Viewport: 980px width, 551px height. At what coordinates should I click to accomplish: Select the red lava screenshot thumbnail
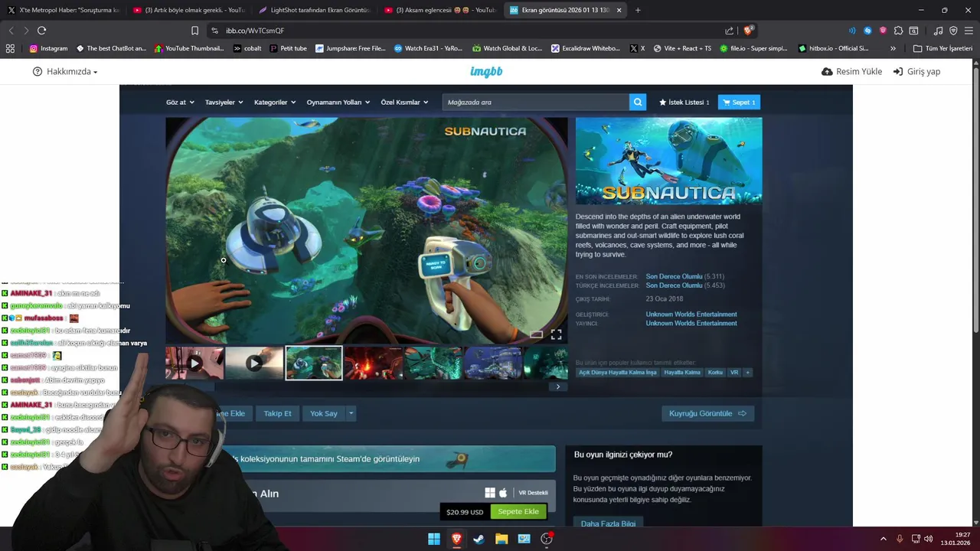pos(374,363)
